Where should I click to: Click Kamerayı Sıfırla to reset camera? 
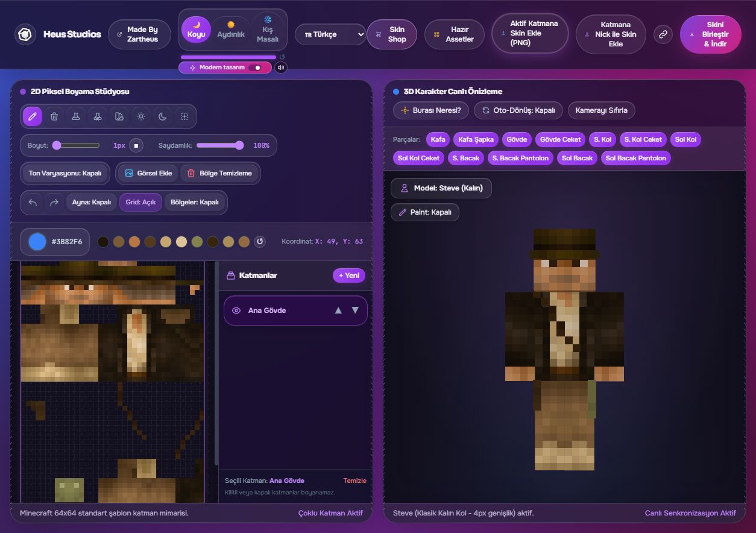click(602, 110)
